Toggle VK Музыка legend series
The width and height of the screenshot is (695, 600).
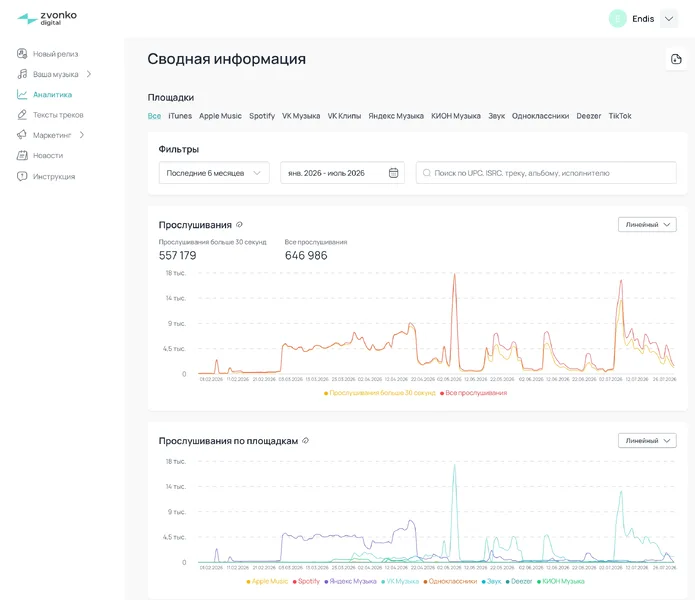pos(400,581)
